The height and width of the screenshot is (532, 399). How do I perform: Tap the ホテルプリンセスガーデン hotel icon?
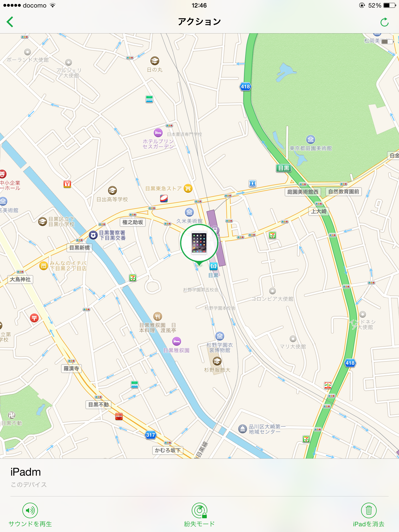pyautogui.click(x=158, y=133)
